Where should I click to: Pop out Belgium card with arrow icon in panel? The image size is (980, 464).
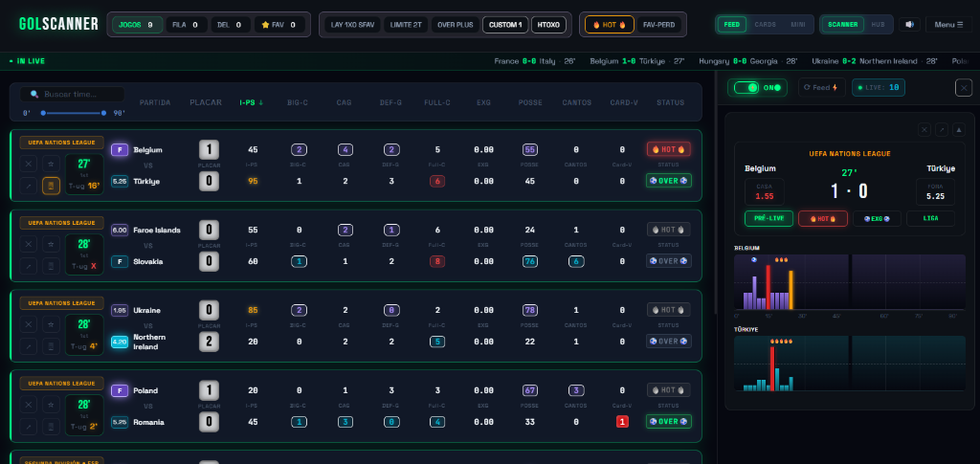[x=942, y=130]
